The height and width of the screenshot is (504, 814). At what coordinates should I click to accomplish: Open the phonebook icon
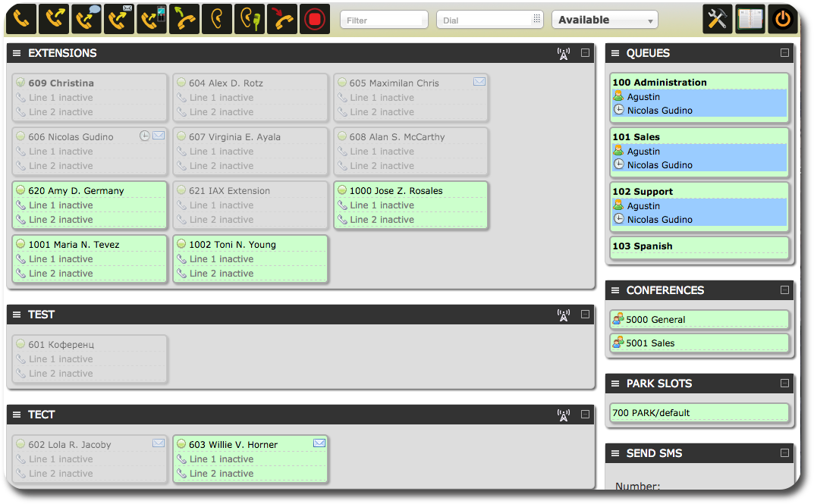pos(750,20)
